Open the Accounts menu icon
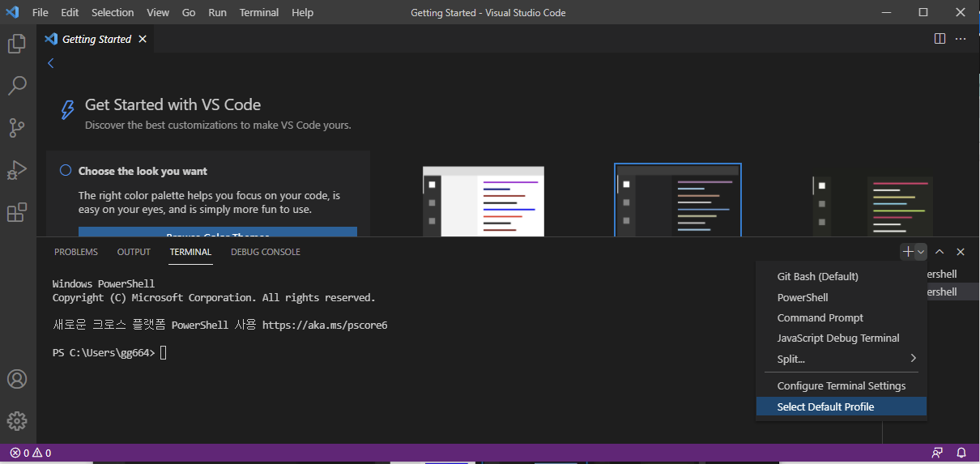Image resolution: width=980 pixels, height=464 pixels. [17, 379]
